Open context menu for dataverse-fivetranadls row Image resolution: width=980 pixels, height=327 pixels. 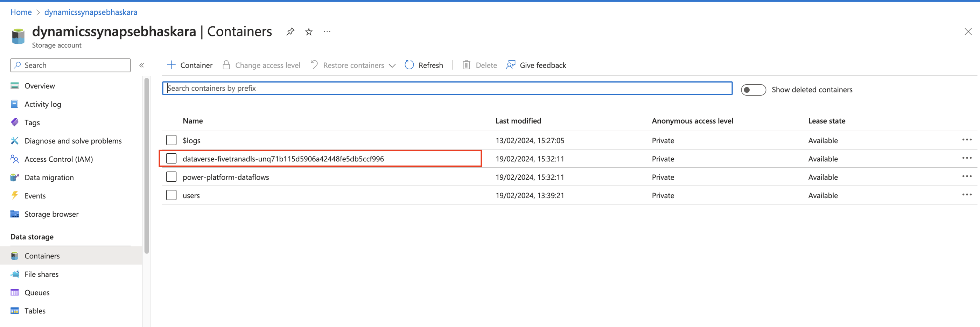(967, 158)
